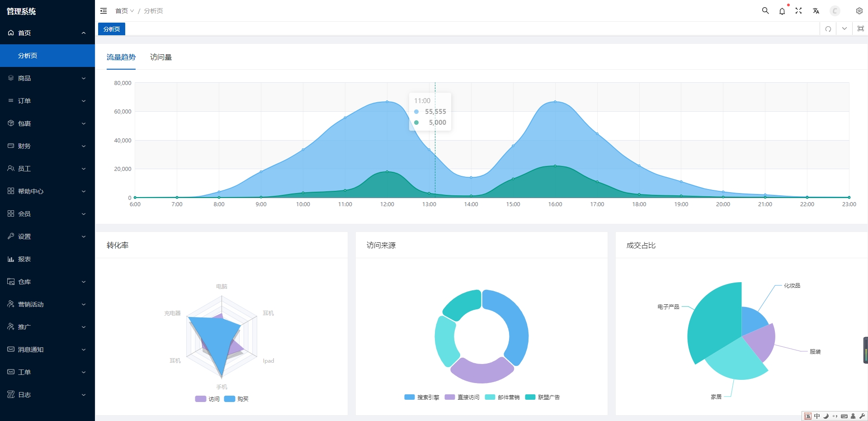
Task: Click the 工单 ticket icon
Action: 11,372
